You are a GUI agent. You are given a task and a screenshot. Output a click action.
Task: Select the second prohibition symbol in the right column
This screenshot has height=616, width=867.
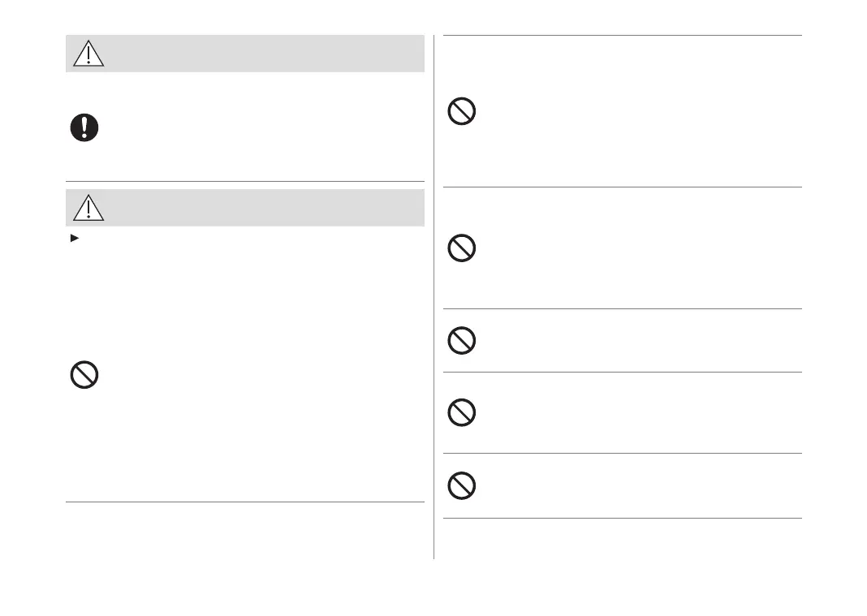pos(462,248)
